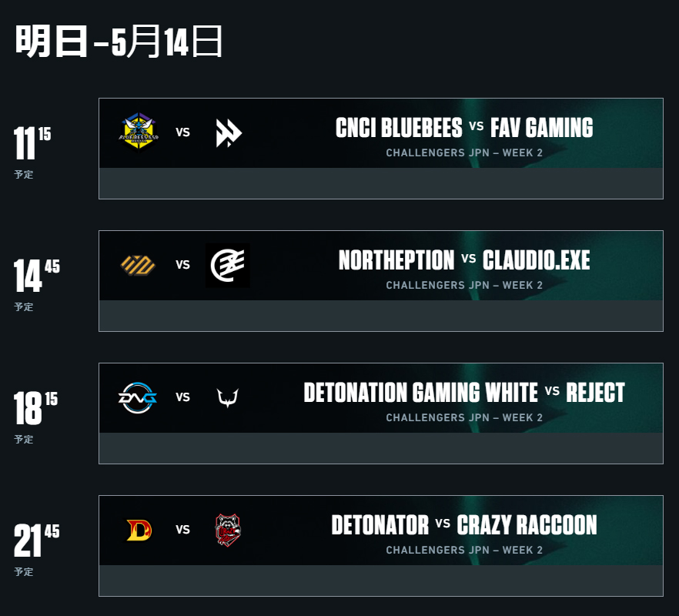Click the FAV Gaming team logo
Viewport: 679px width, 616px height.
tap(228, 133)
